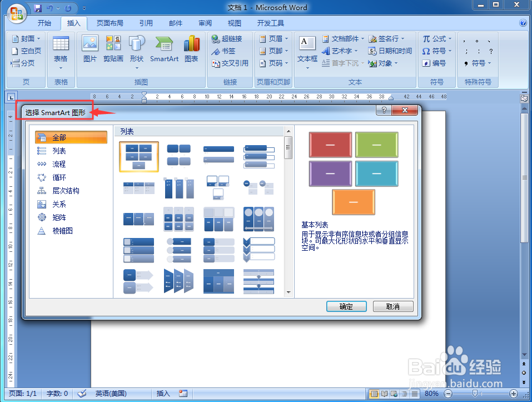The width and height of the screenshot is (532, 402).
Task: Insert 日期和时间 date and time
Action: pyautogui.click(x=390, y=51)
